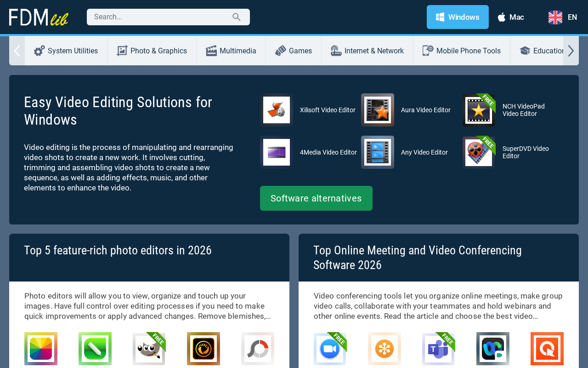This screenshot has height=368, width=588.
Task: Open the orange swirl icon on black
Action: point(204,349)
